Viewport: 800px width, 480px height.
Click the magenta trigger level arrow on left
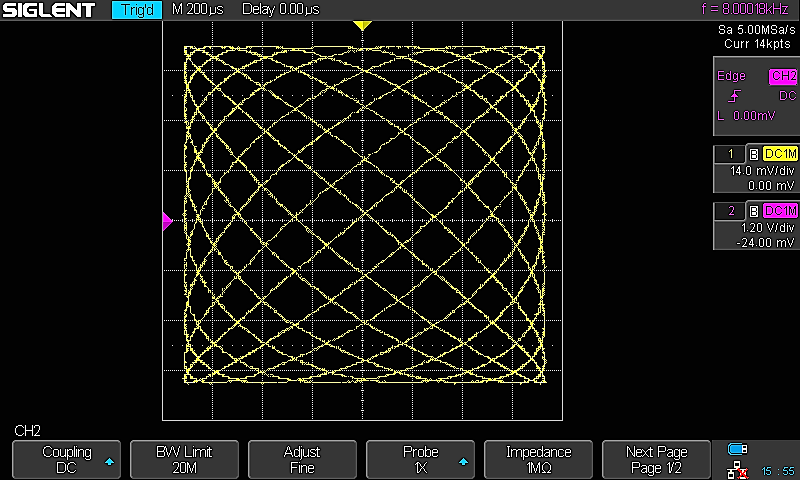tap(167, 220)
